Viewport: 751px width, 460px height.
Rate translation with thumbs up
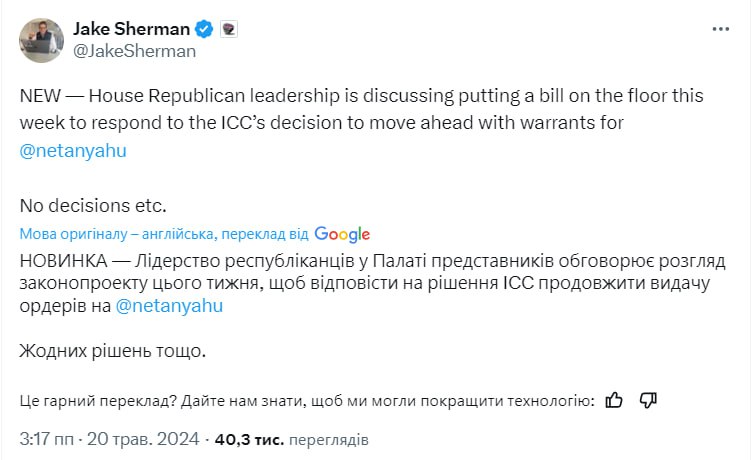tap(615, 400)
